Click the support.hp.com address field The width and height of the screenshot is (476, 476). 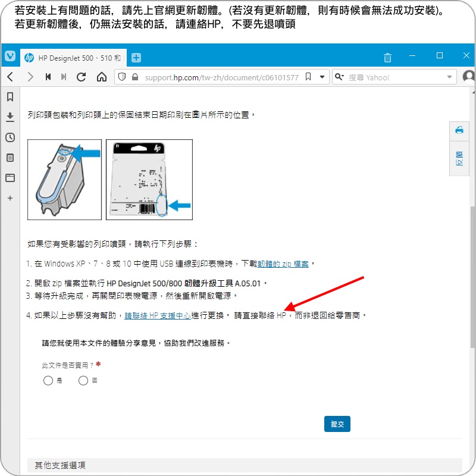(x=221, y=78)
